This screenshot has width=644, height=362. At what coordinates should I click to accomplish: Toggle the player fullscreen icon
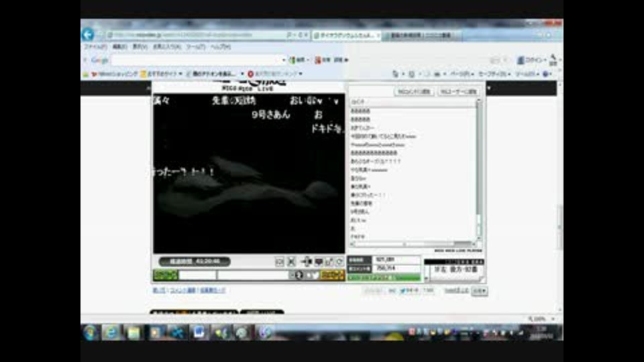[292, 261]
